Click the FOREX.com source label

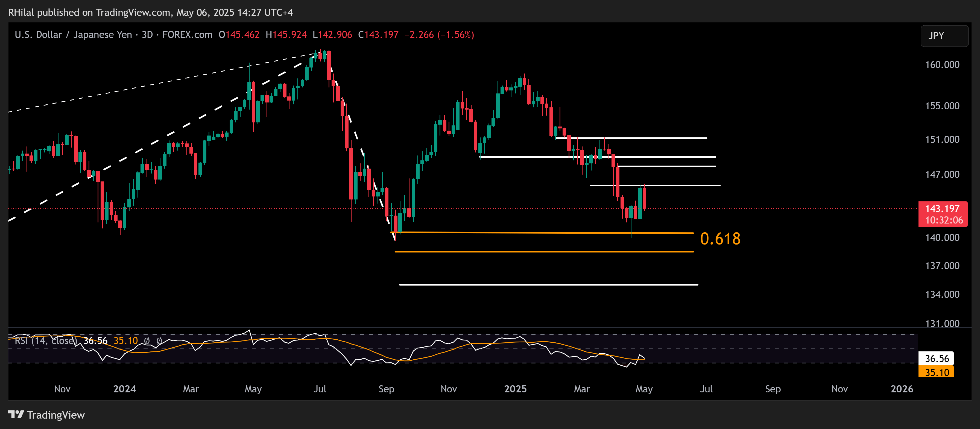click(187, 35)
